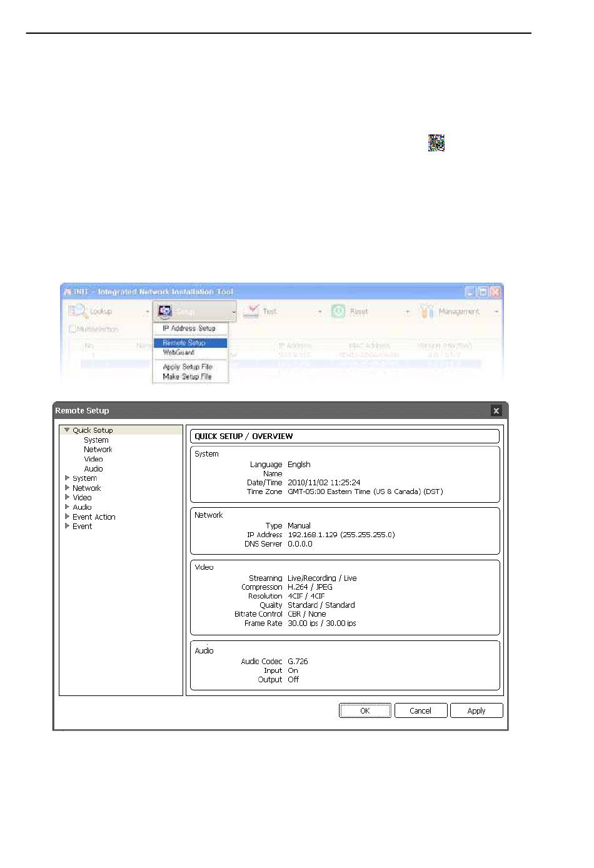594x868 pixels.
Task: Expand the Video tree node arrow
Action: (x=67, y=497)
